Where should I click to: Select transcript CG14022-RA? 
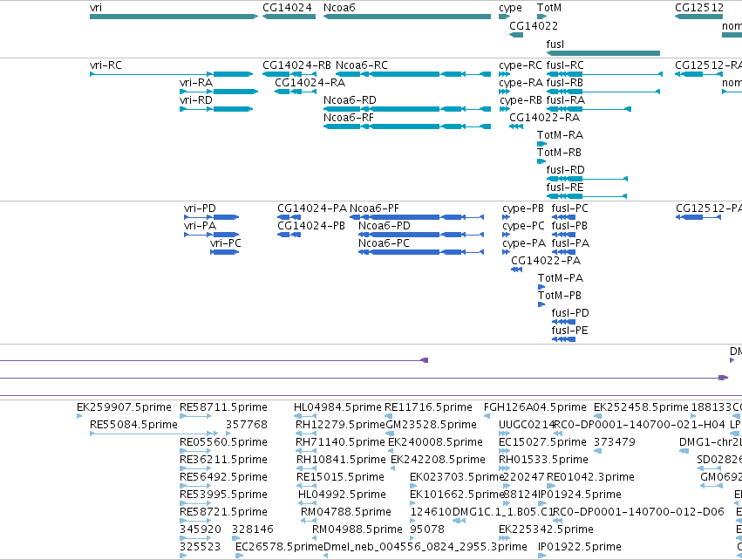pos(516,126)
